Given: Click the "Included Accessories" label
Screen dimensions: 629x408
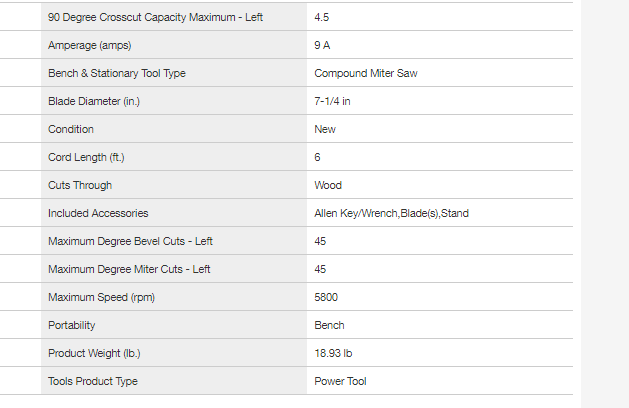Looking at the screenshot, I should tap(98, 213).
